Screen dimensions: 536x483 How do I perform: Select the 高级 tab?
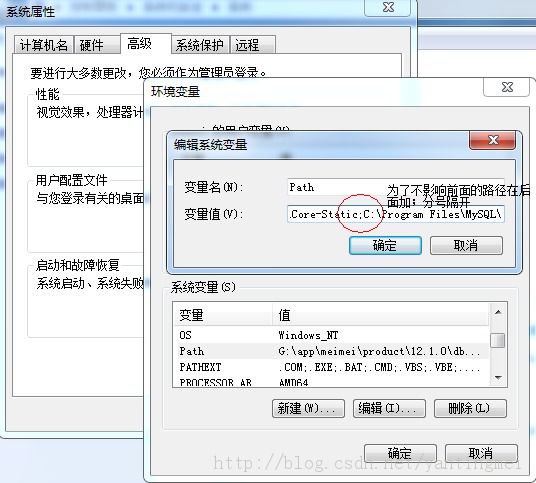(146, 43)
